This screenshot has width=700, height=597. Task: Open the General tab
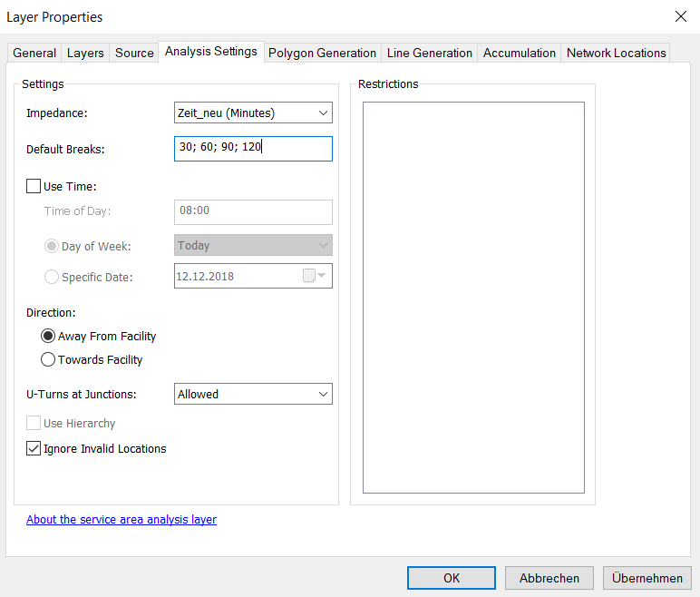point(34,53)
